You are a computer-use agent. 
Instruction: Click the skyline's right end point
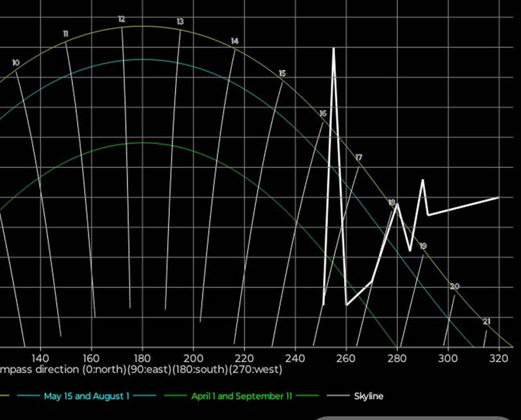pos(498,197)
